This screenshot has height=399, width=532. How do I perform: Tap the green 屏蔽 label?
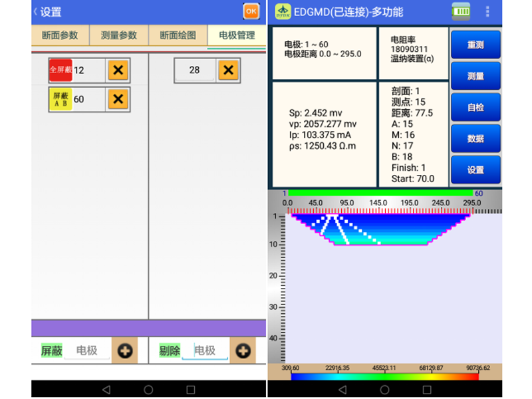52,350
